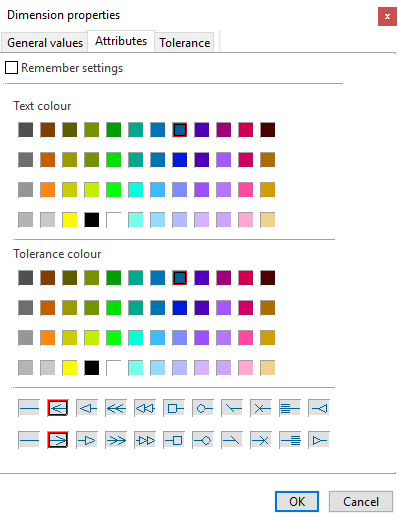Viewport: 398px width, 521px height.
Task: Select the right open-circle arrowhead style
Action: [203, 440]
